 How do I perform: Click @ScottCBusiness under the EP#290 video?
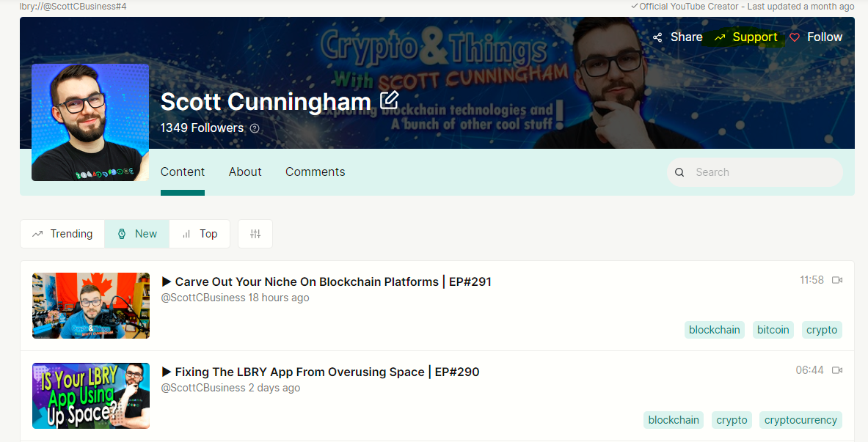pyautogui.click(x=203, y=388)
